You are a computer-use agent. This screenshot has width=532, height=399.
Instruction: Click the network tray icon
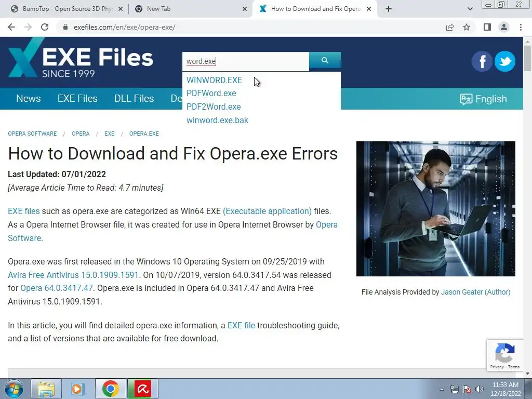(x=454, y=389)
